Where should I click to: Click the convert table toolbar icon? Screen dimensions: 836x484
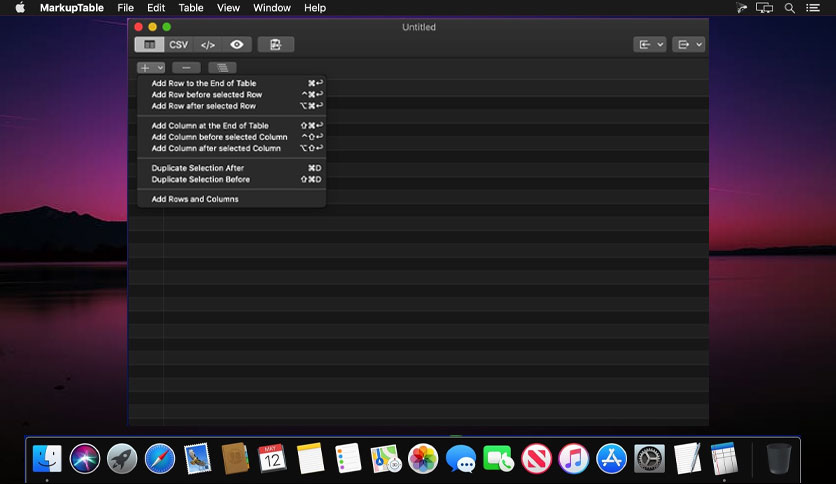276,45
